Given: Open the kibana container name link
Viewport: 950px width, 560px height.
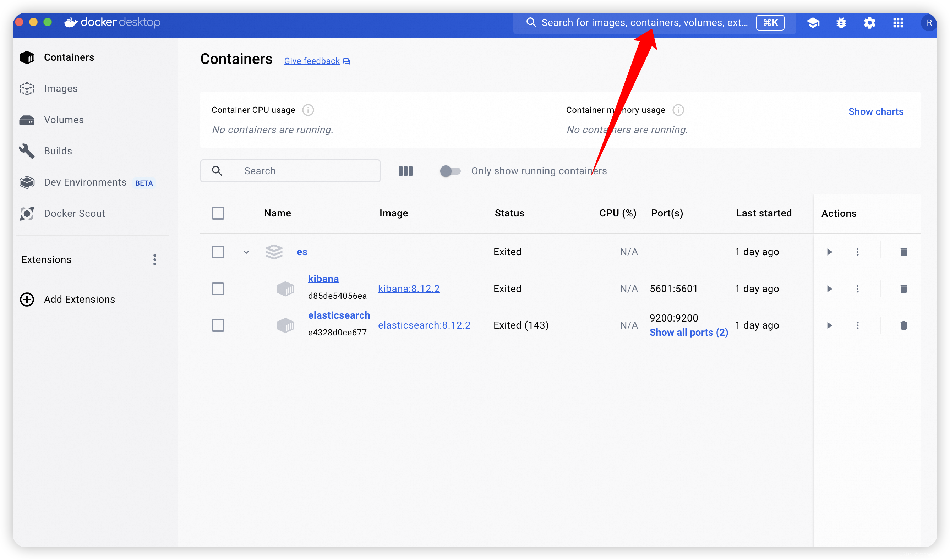Looking at the screenshot, I should tap(323, 279).
